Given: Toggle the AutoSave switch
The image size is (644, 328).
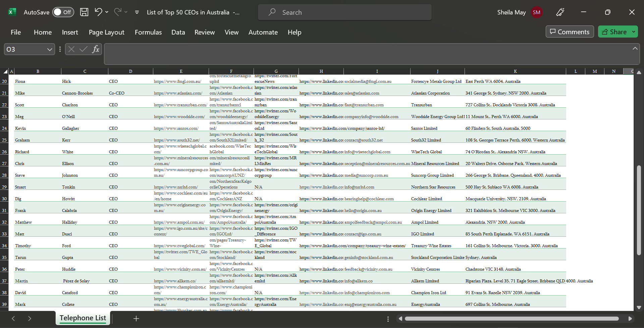Looking at the screenshot, I should 63,12.
